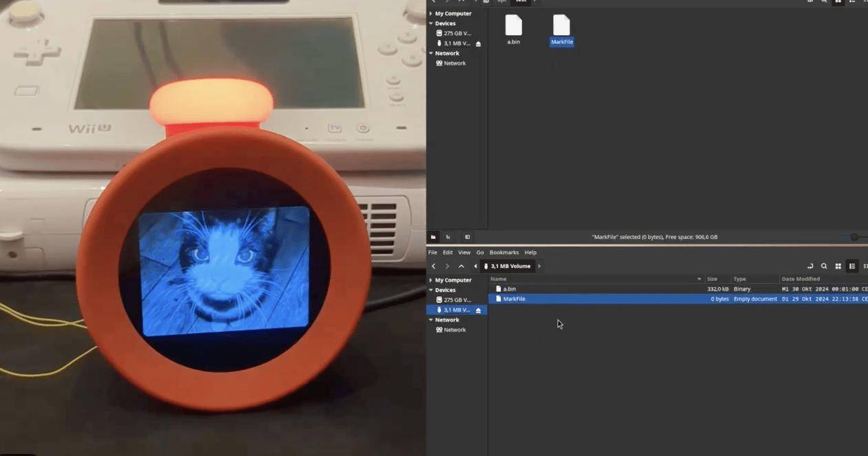Click the 3,1 MB Volume path button
The width and height of the screenshot is (868, 456).
[510, 266]
